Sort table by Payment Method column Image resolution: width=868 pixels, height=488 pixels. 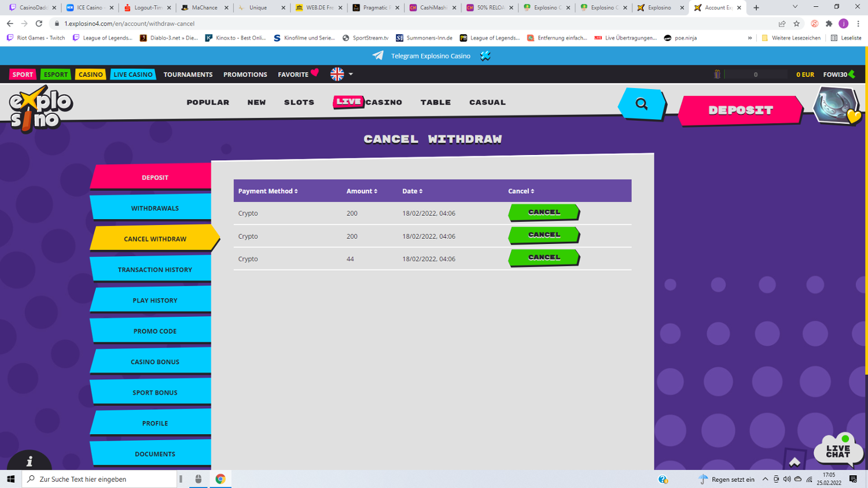pos(268,191)
